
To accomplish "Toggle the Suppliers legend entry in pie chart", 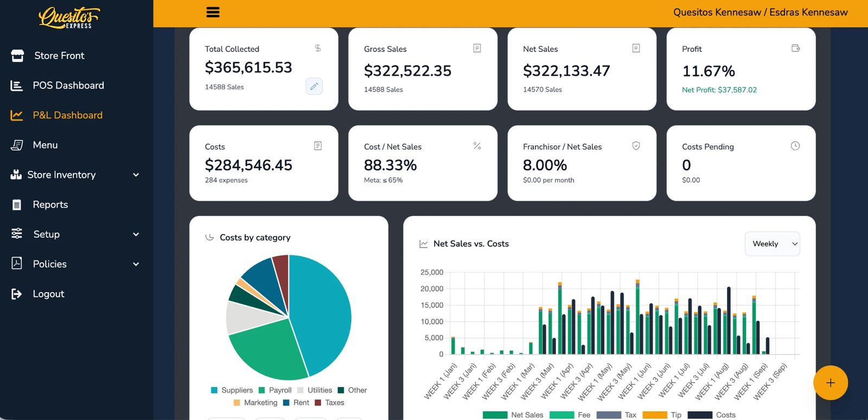I will [x=232, y=390].
